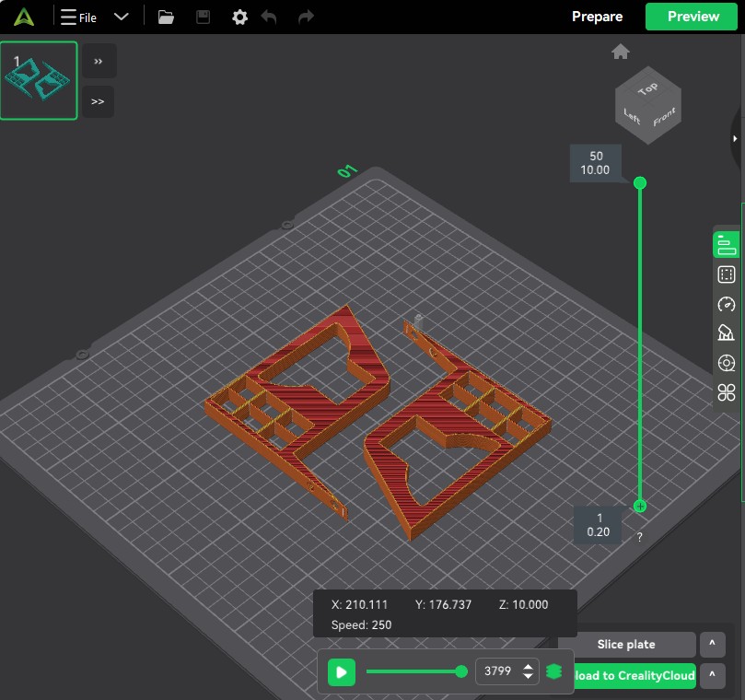Click the gear settings icon
Screen dimensions: 745x700
click(x=239, y=17)
